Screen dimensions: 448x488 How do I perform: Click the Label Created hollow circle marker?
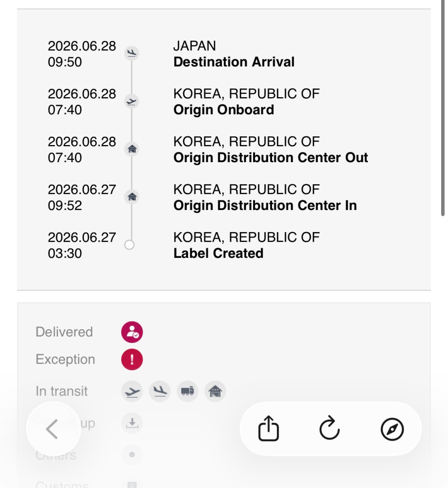pos(129,245)
